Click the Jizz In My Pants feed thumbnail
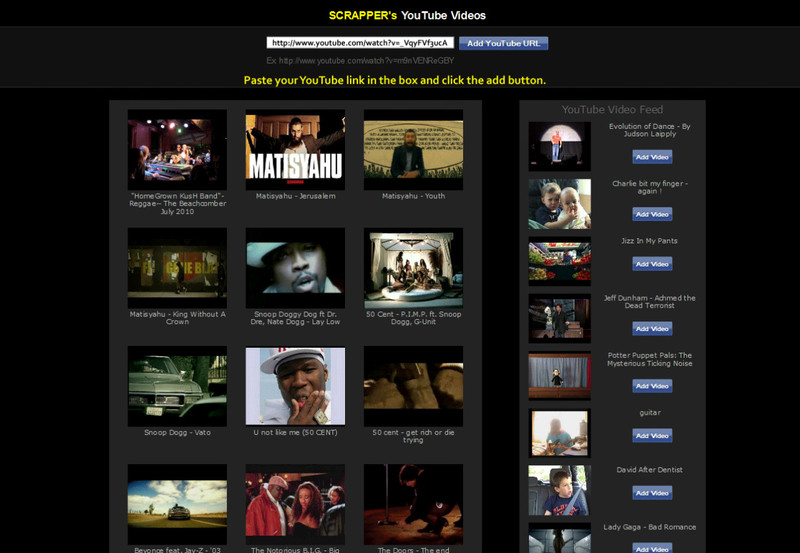This screenshot has width=800, height=553. pos(560,261)
